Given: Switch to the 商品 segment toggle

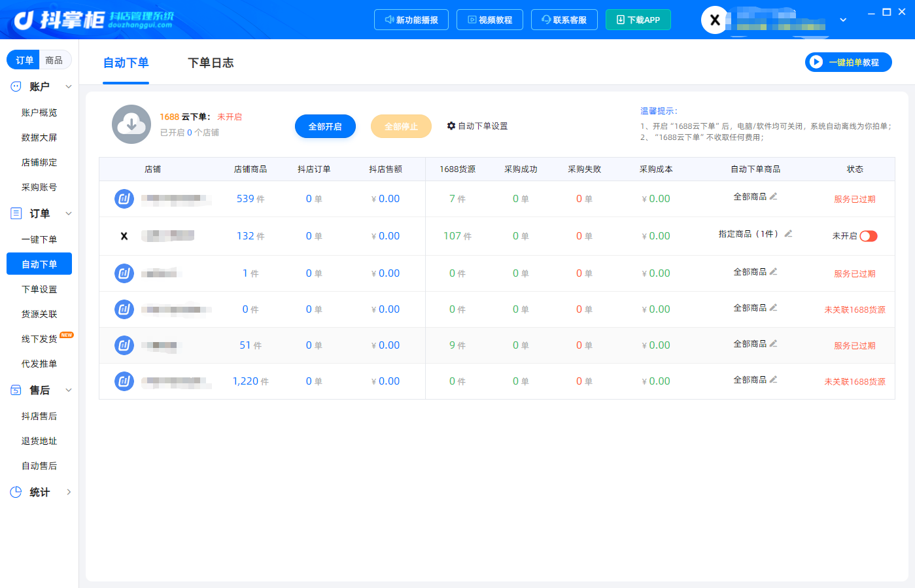Looking at the screenshot, I should pos(54,60).
